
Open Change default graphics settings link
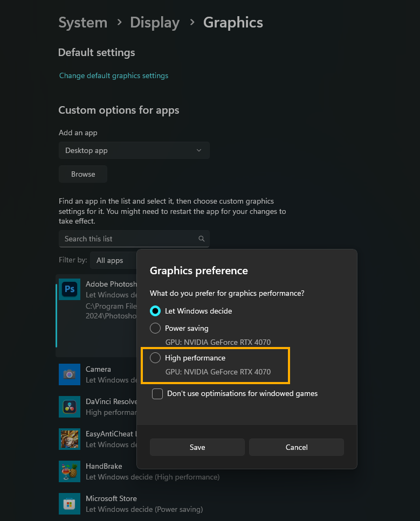[x=114, y=76]
